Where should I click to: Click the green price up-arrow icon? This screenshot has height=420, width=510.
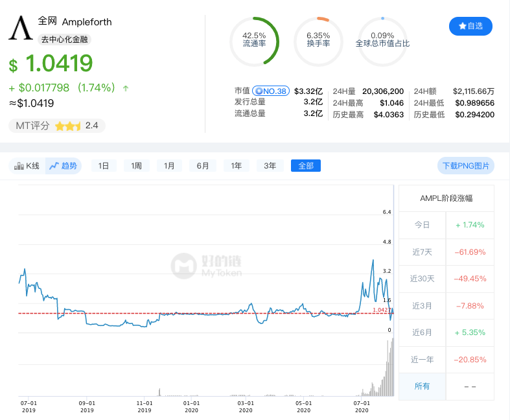tap(126, 88)
